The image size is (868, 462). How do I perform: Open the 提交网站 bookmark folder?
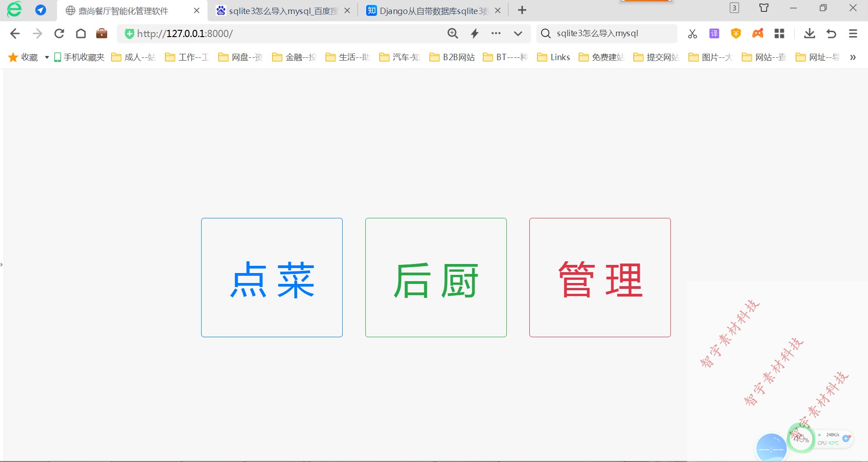tap(656, 57)
